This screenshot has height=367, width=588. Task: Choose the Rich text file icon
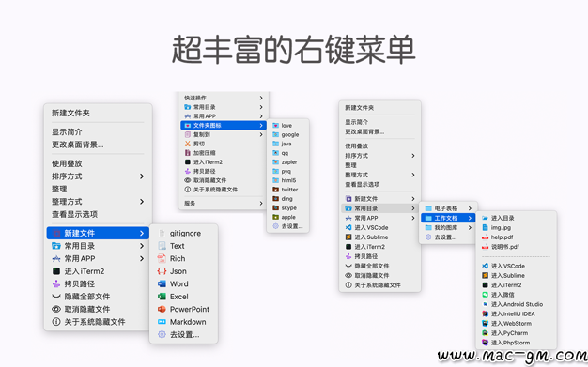162,259
